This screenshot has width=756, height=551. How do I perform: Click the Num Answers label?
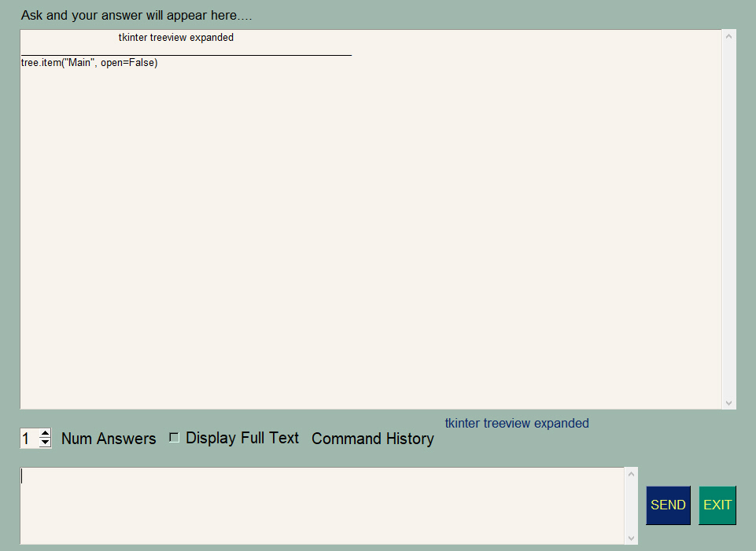109,439
